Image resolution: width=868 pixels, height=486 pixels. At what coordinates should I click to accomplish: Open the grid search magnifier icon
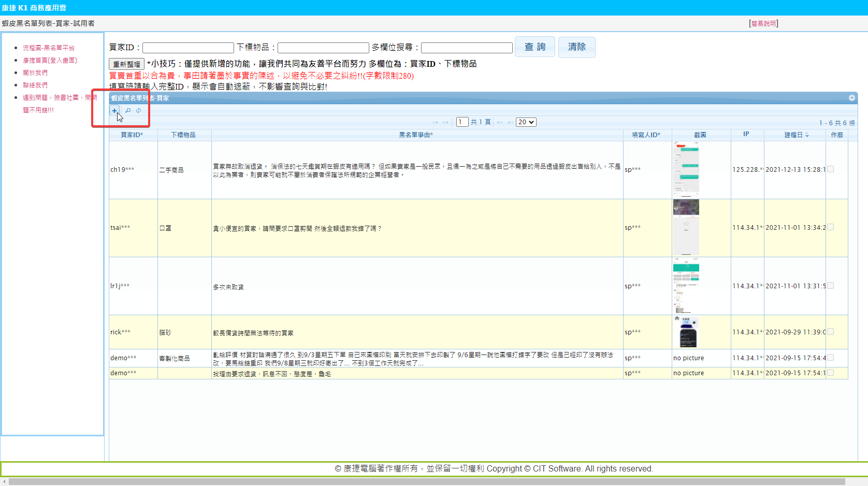pos(128,111)
